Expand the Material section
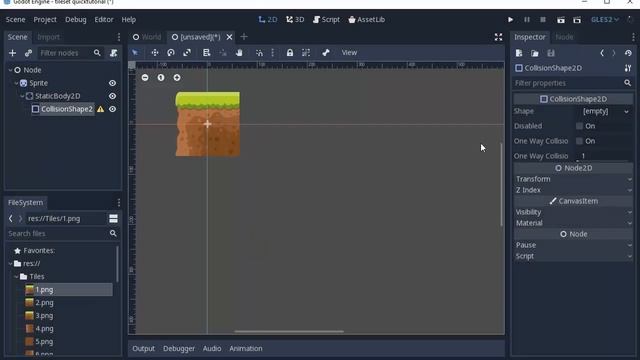This screenshot has width=640, height=360. coord(573,223)
